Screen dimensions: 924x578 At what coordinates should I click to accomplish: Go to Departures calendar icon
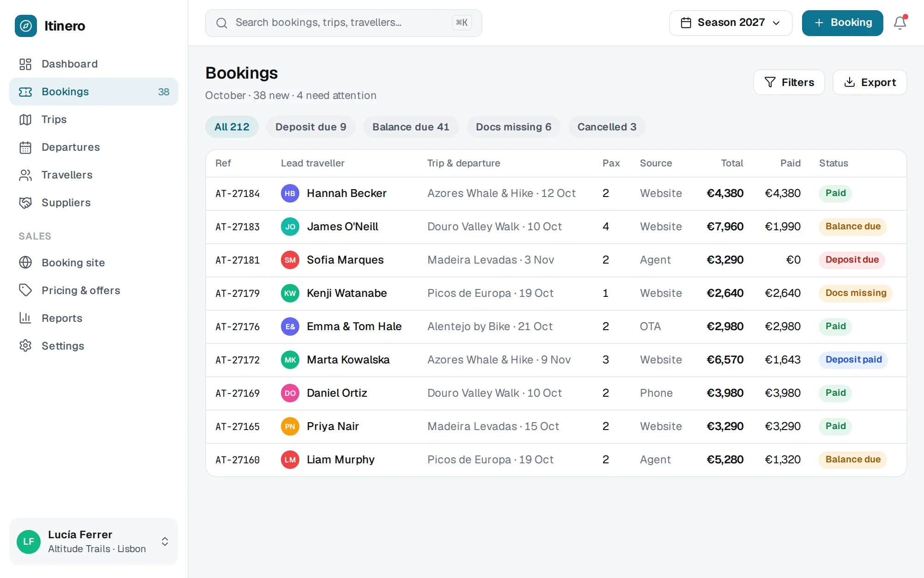click(25, 147)
